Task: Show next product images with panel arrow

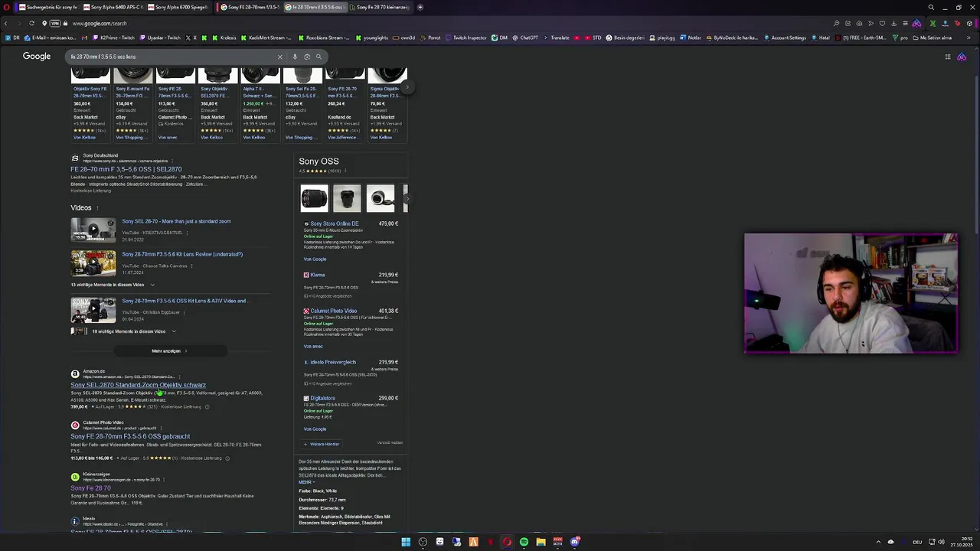Action: click(406, 198)
